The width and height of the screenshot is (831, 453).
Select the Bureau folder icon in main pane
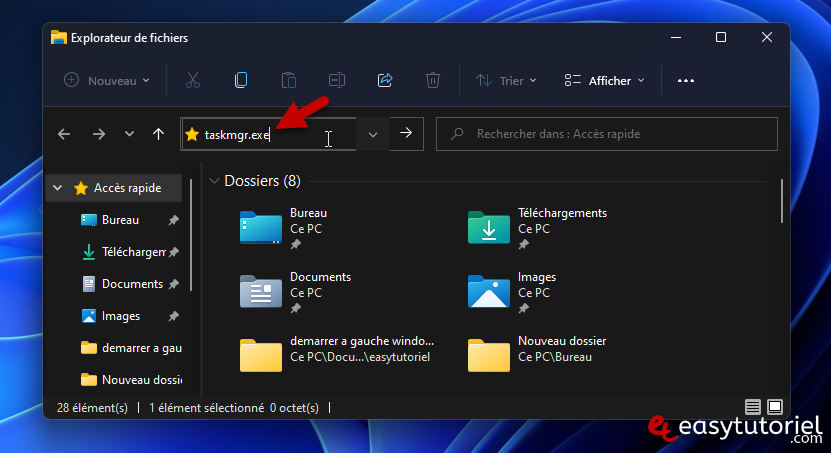pos(261,228)
